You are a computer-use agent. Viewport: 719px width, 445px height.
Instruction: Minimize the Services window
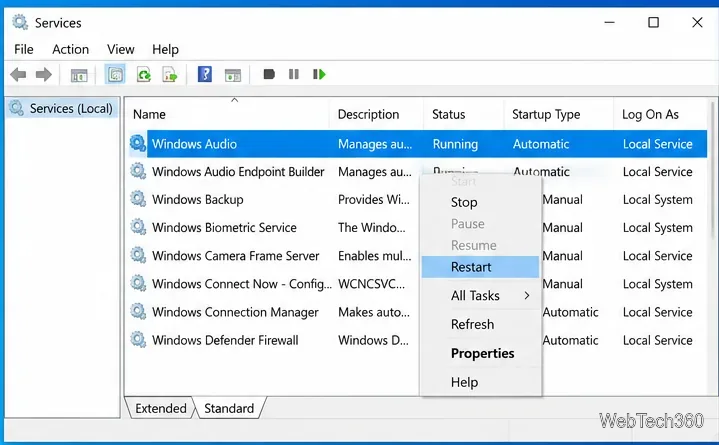click(x=609, y=22)
